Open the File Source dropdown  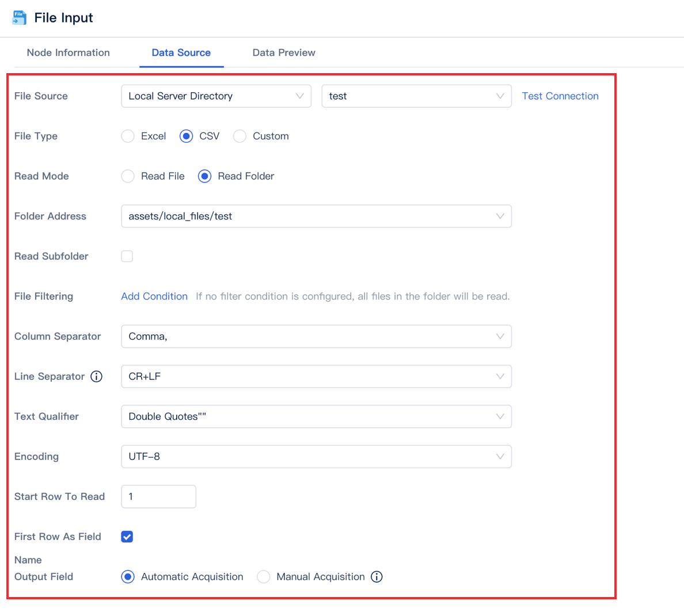216,96
